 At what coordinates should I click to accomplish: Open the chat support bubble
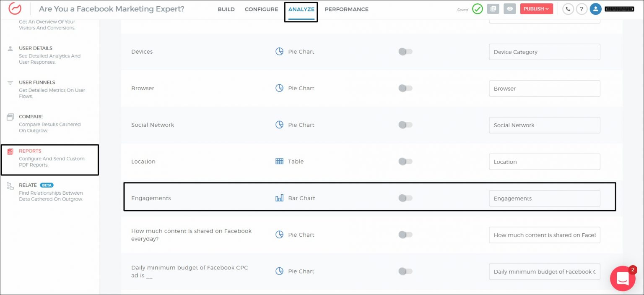[623, 278]
